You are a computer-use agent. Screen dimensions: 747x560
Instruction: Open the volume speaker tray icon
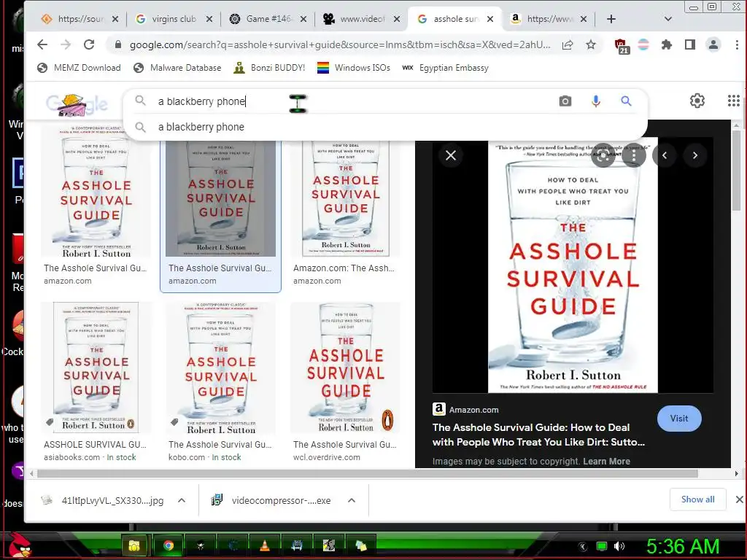point(619,546)
